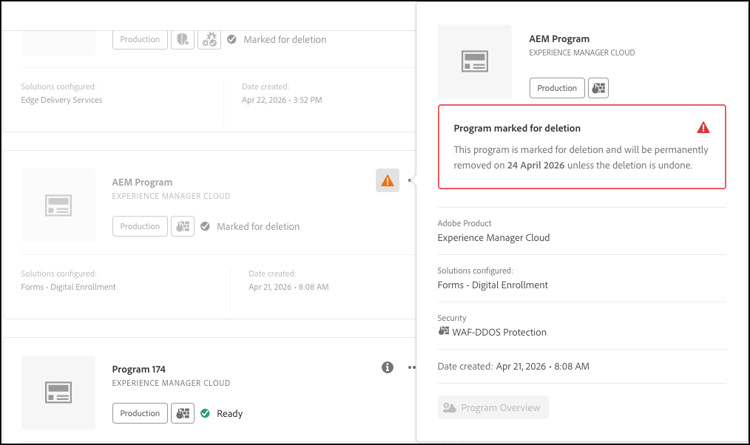The height and width of the screenshot is (445, 750).
Task: Click 'WAF-DDOS Protection' security text
Action: point(499,333)
